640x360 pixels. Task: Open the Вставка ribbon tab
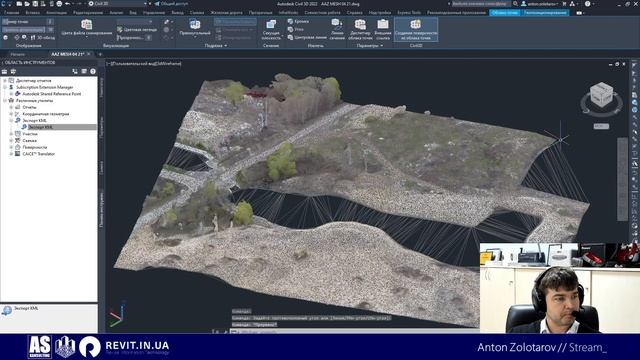(33, 13)
